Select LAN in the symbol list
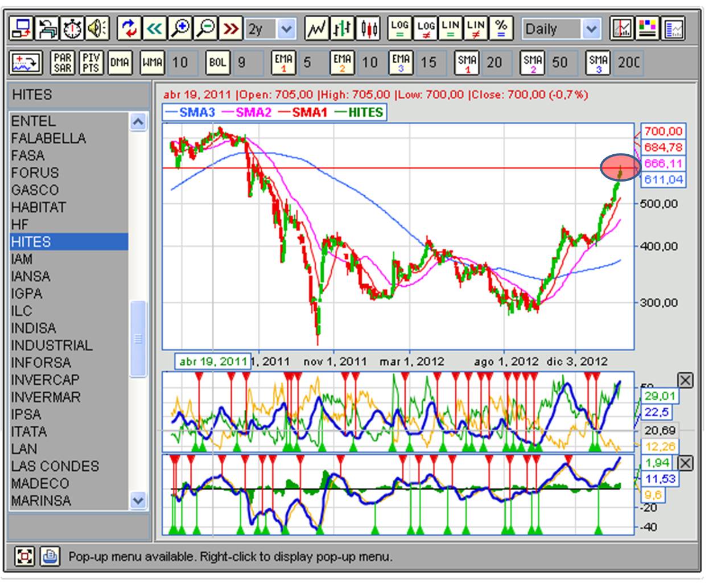The height and width of the screenshot is (588, 709). (x=24, y=449)
